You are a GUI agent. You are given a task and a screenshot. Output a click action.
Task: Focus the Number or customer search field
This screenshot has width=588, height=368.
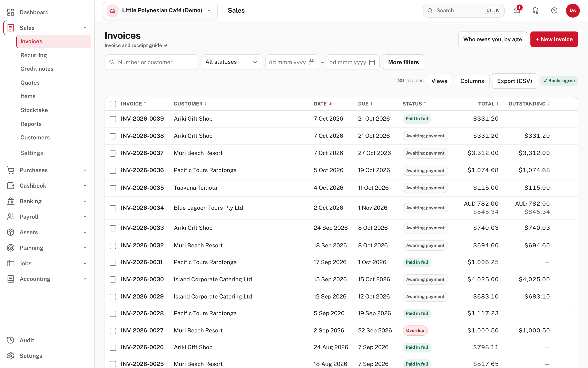(151, 62)
